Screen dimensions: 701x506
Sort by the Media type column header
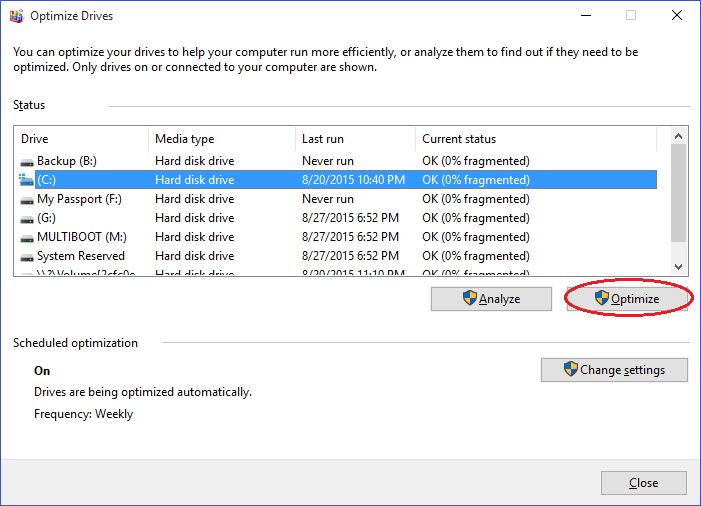pyautogui.click(x=221, y=139)
